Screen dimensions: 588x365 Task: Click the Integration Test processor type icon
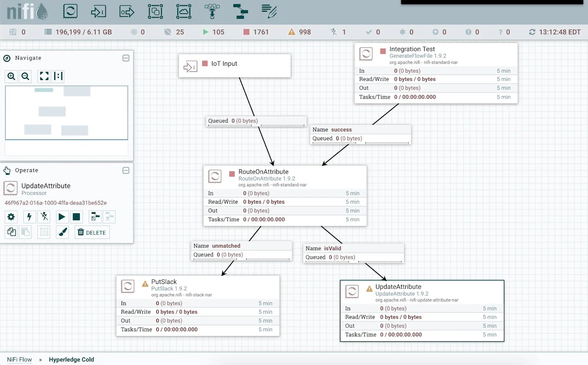[366, 54]
